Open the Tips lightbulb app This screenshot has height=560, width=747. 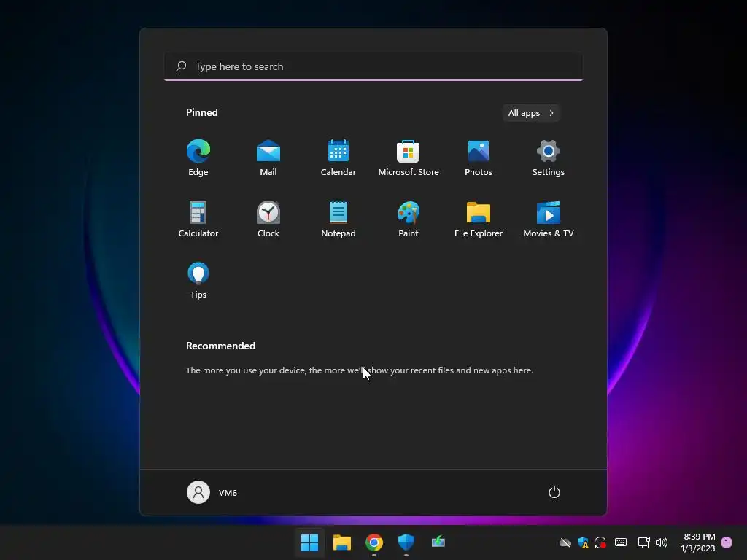(198, 281)
